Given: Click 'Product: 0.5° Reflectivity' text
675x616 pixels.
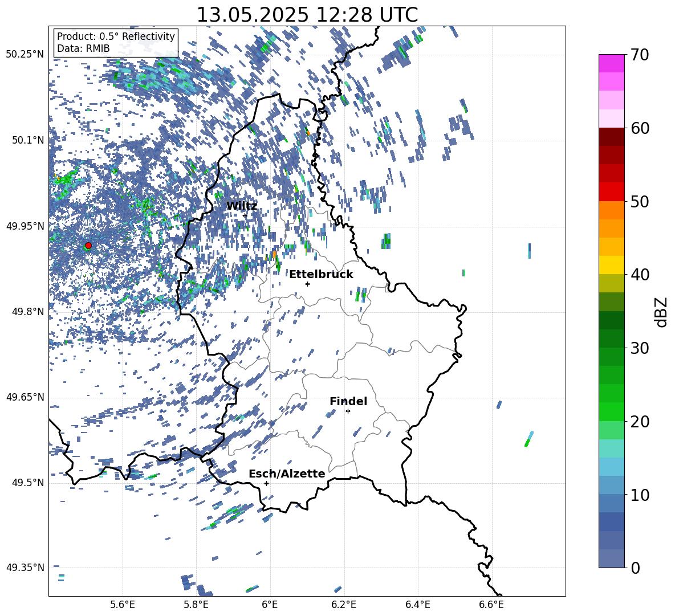Looking at the screenshot, I should click(x=116, y=36).
